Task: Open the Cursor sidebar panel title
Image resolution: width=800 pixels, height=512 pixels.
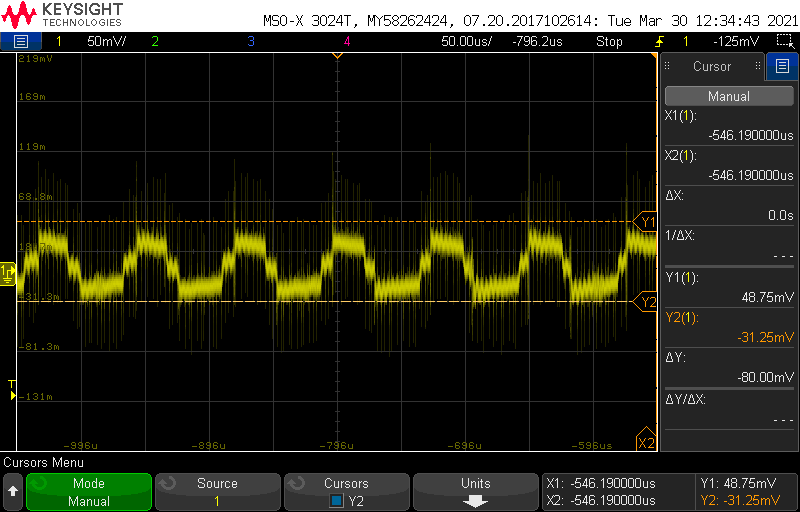Action: (x=712, y=66)
